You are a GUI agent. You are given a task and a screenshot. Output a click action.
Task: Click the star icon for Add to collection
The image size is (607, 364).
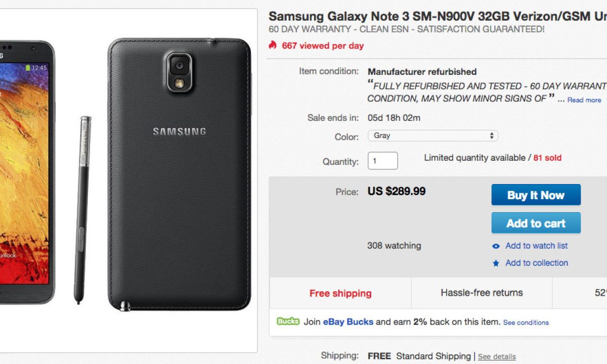coord(496,263)
